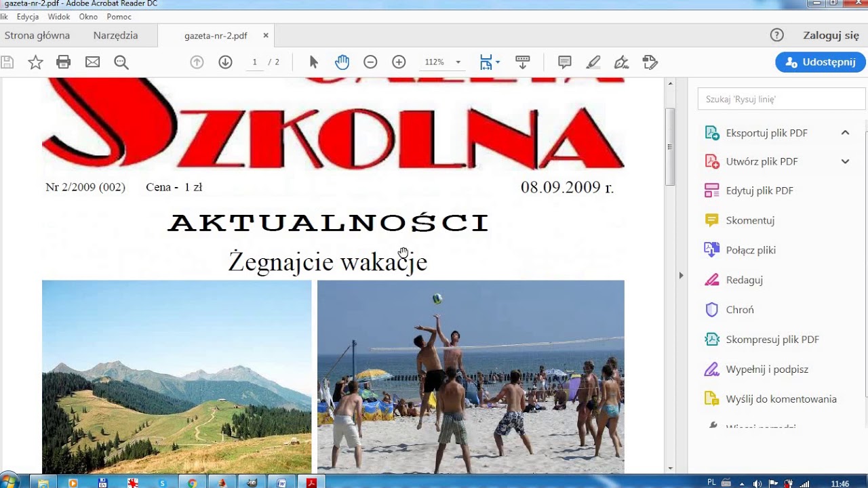Click the Udostępnij share button
The width and height of the screenshot is (868, 488).
821,62
